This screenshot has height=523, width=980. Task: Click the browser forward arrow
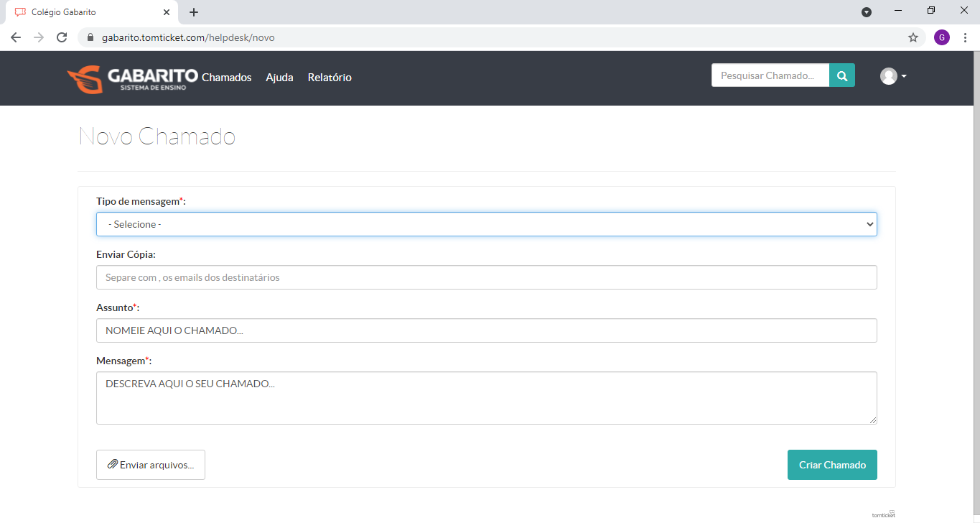tap(39, 37)
